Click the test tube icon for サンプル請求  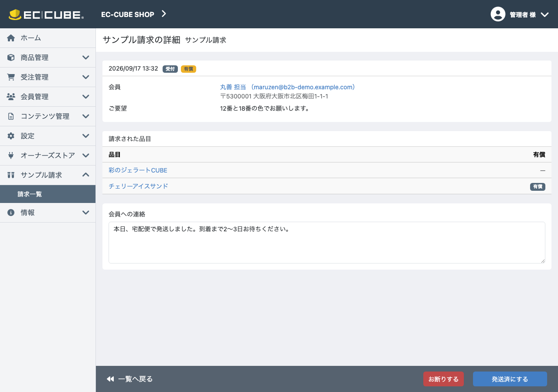(11, 175)
